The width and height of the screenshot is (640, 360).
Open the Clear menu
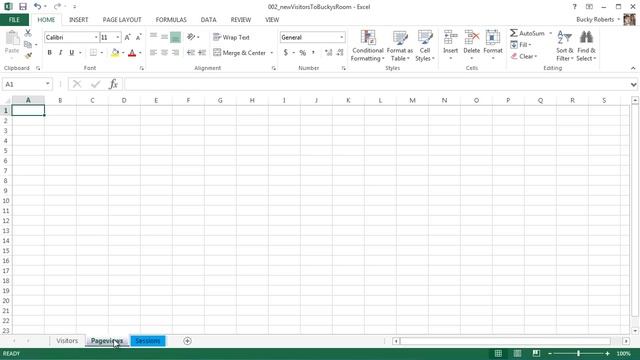[x=524, y=56]
